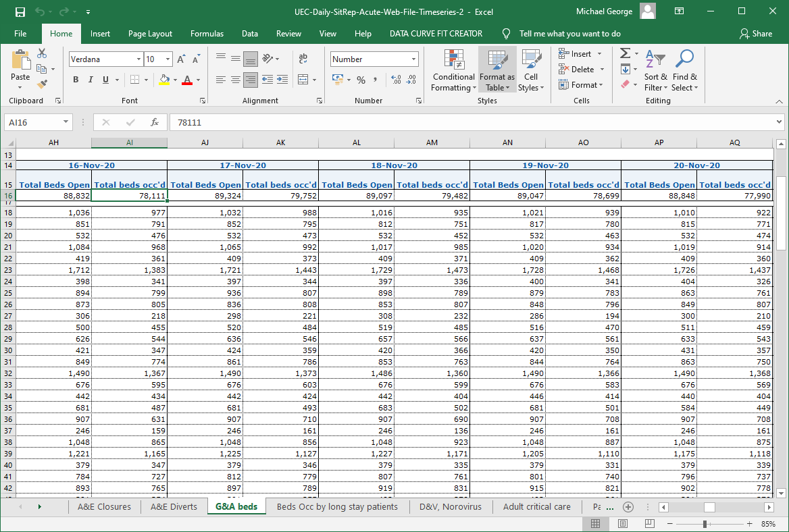The width and height of the screenshot is (789, 532).
Task: Open the font name dropdown
Action: [139, 59]
